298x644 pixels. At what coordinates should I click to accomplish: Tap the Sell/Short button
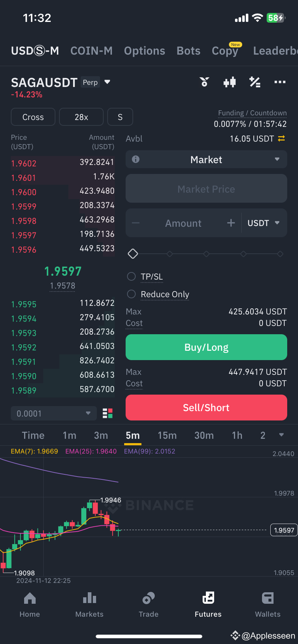[206, 408]
